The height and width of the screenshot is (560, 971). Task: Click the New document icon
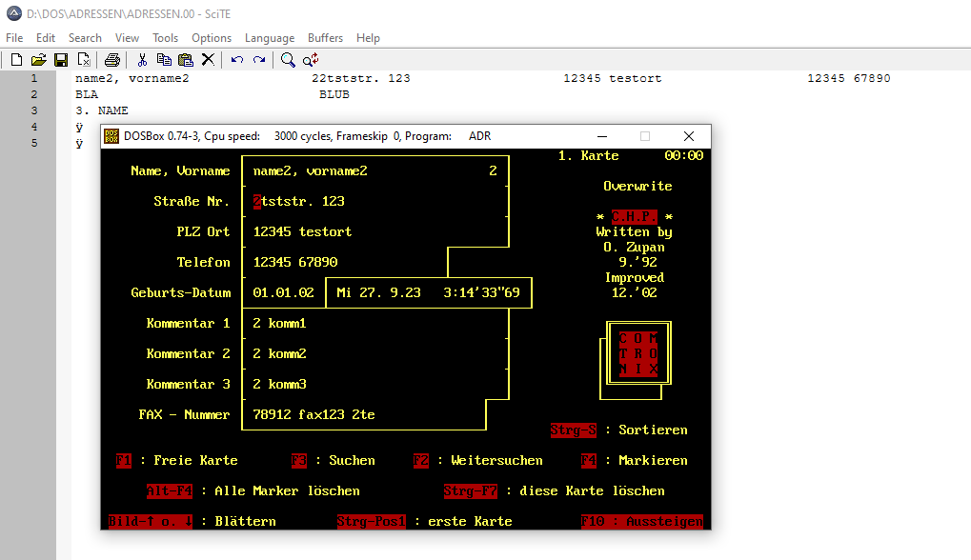pyautogui.click(x=16, y=60)
